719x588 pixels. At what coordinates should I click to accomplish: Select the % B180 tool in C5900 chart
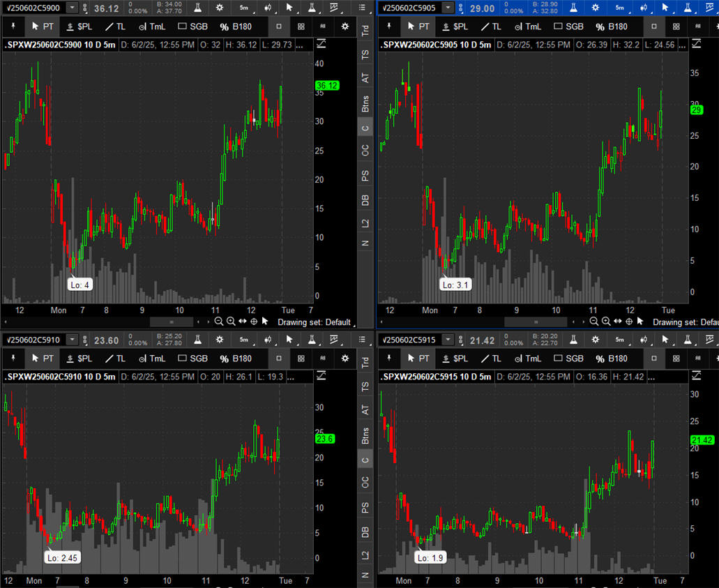(x=236, y=27)
